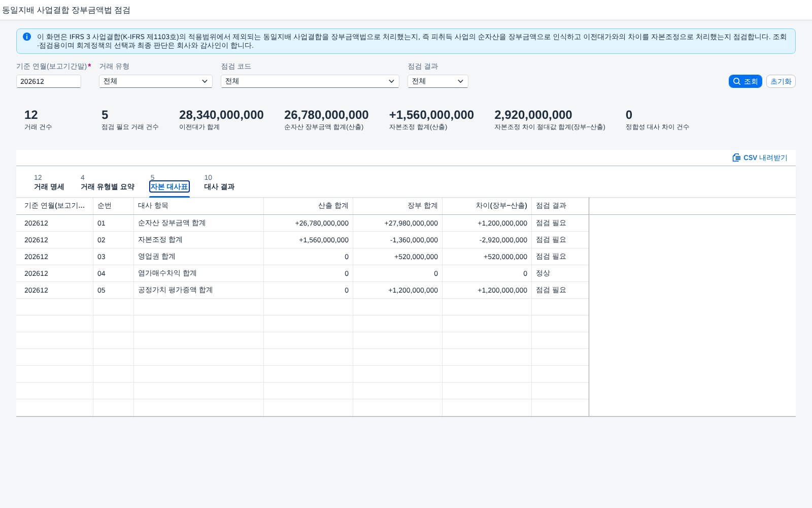This screenshot has height=508, width=812.
Task: Click the 대사 항목 column header
Action: click(x=198, y=206)
